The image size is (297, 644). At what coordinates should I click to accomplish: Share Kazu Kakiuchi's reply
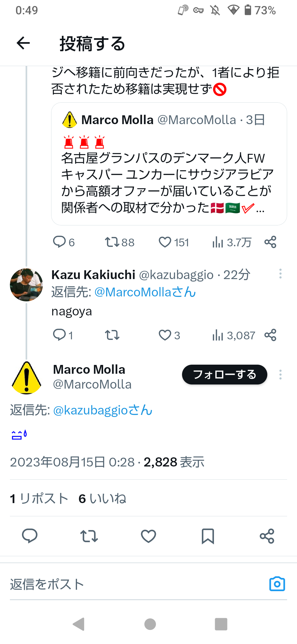pos(270,335)
